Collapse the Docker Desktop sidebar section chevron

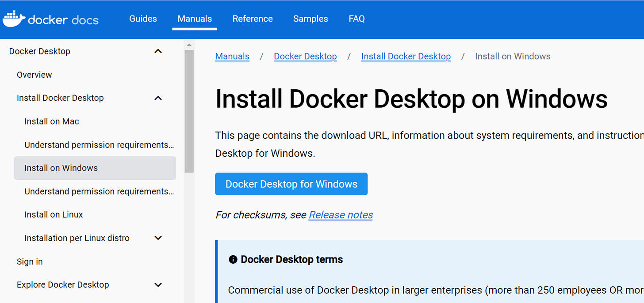pos(158,51)
